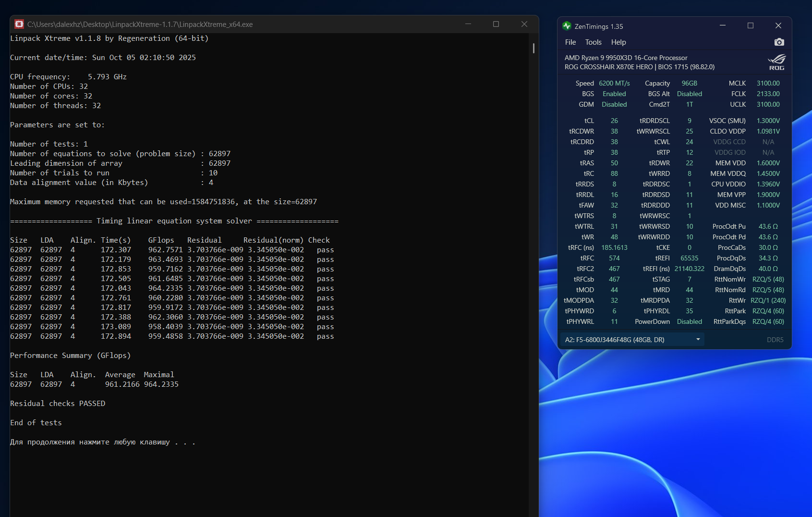Minimize the Linpack Xtreme console window

click(468, 24)
